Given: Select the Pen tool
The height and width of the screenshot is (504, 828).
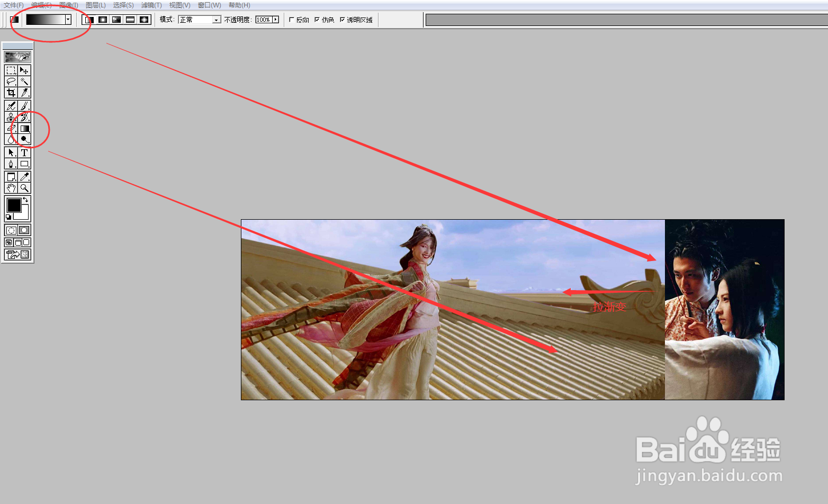Looking at the screenshot, I should (11, 164).
